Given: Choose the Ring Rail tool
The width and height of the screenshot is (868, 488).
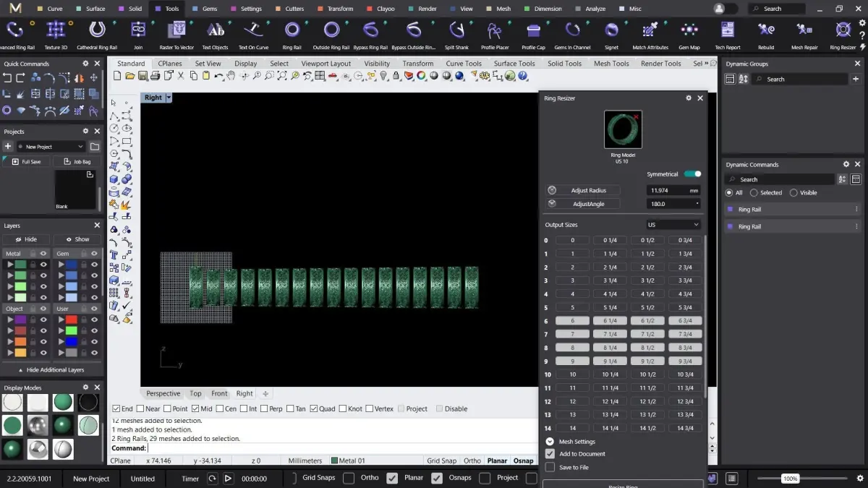Looking at the screenshot, I should pyautogui.click(x=292, y=34).
